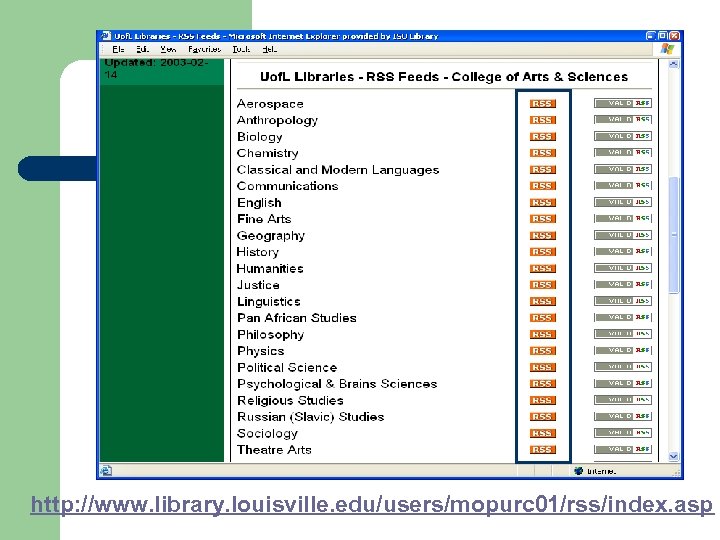Viewport: 720px width, 540px height.
Task: Click the Internet zone status bar indicator
Action: click(x=596, y=471)
